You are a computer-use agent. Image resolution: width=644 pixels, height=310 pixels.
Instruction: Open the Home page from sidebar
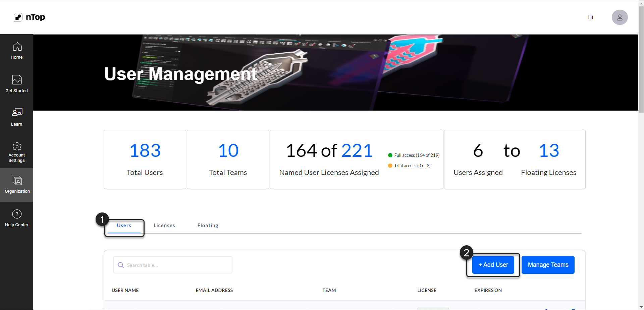pos(17,51)
